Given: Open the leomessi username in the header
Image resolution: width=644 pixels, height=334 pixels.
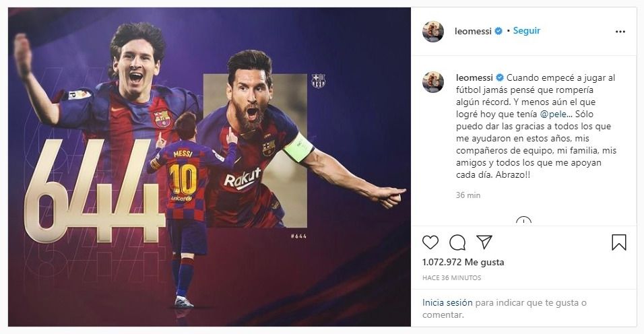Looking at the screenshot, I should pos(474,31).
